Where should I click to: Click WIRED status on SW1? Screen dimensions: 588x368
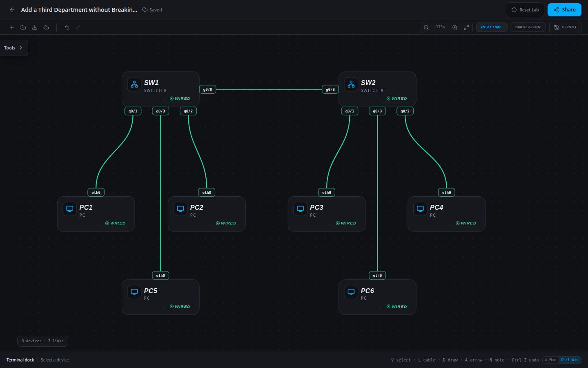click(x=180, y=99)
